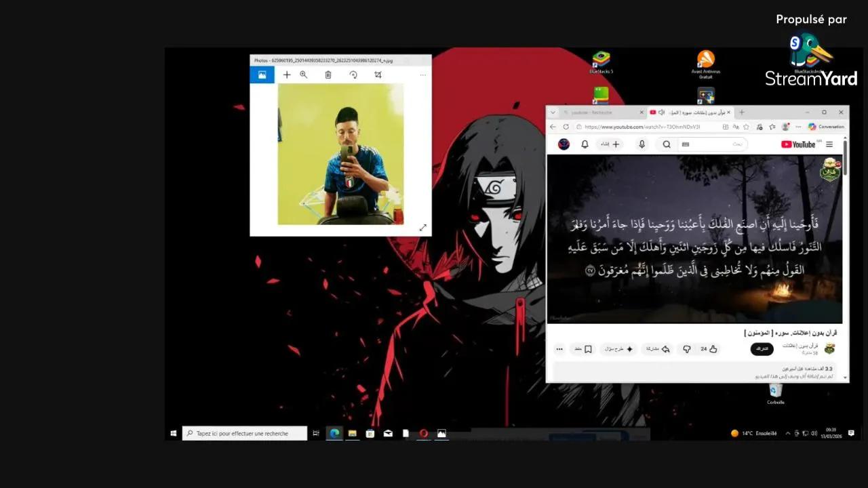This screenshot has height=488, width=868.
Task: Open more actions ellipsis under video
Action: 559,349
